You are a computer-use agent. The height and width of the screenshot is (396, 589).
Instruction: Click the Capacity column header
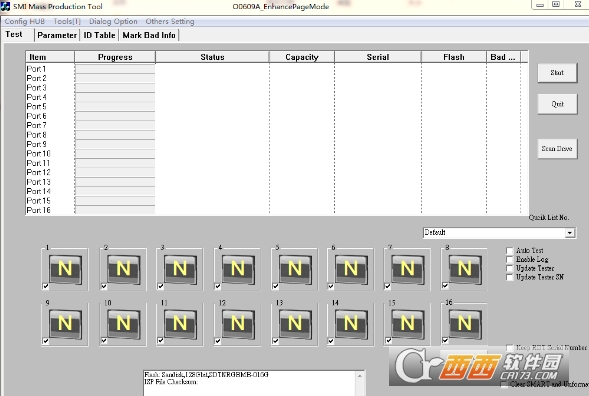[302, 57]
